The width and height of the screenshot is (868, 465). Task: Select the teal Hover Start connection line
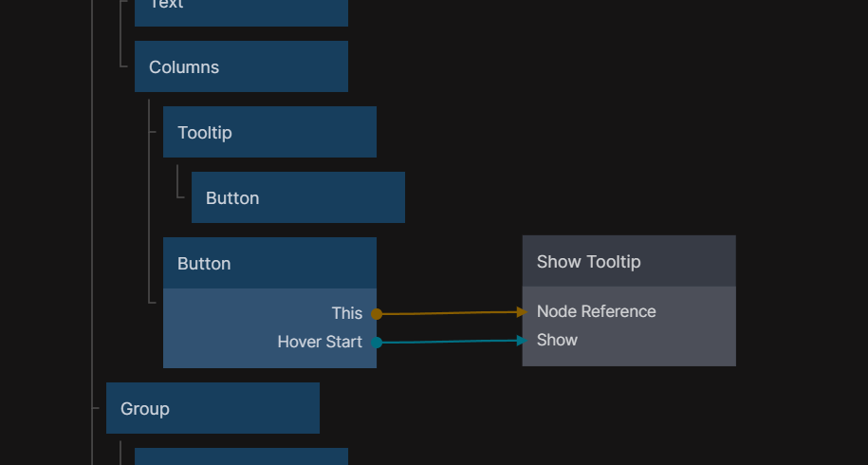coord(449,341)
